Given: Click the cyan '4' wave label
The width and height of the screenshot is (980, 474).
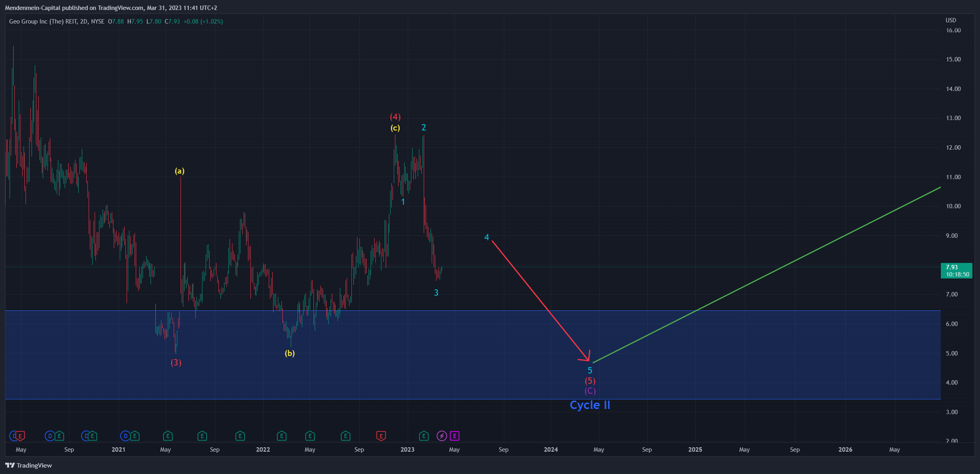Looking at the screenshot, I should [x=486, y=237].
